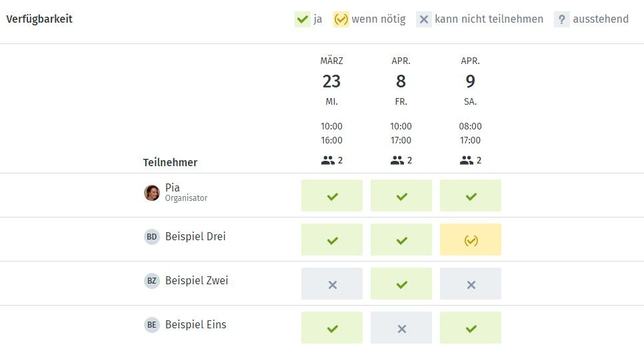Screen dimensions: 644x349
Task: Click the green 'ja' checkmark legend icon
Action: (302, 19)
